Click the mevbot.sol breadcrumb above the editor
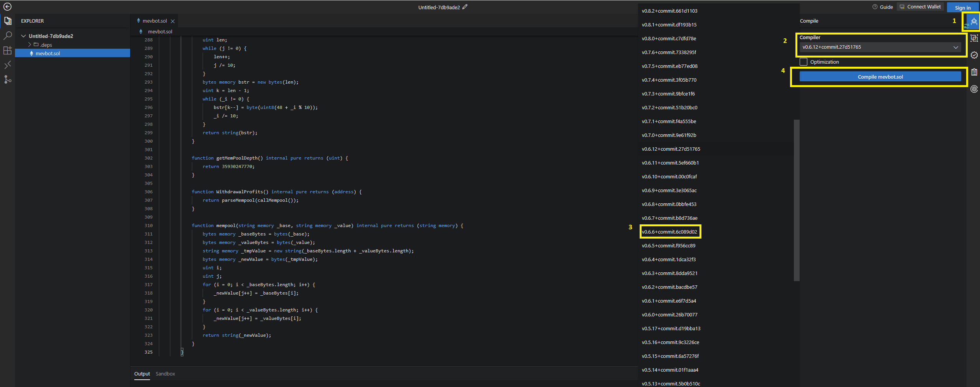The height and width of the screenshot is (387, 980). 160,31
